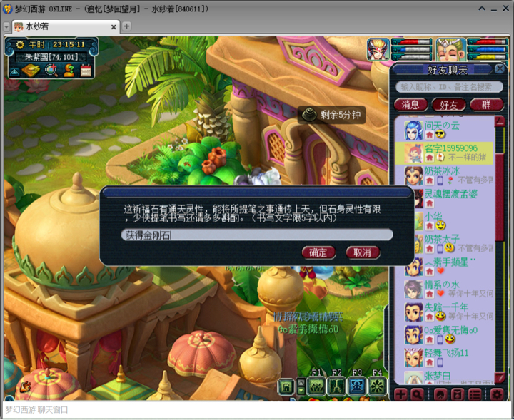
Task: Switch to the 群 tab
Action: 486,105
